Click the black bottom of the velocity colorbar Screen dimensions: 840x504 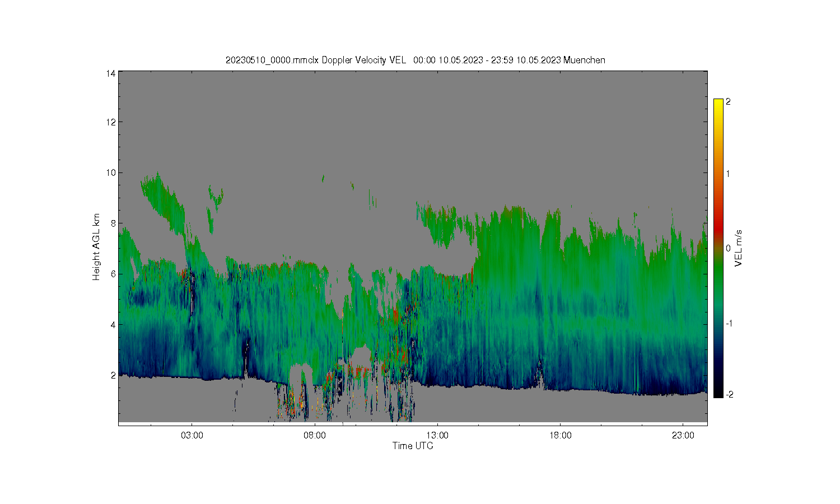pos(718,393)
